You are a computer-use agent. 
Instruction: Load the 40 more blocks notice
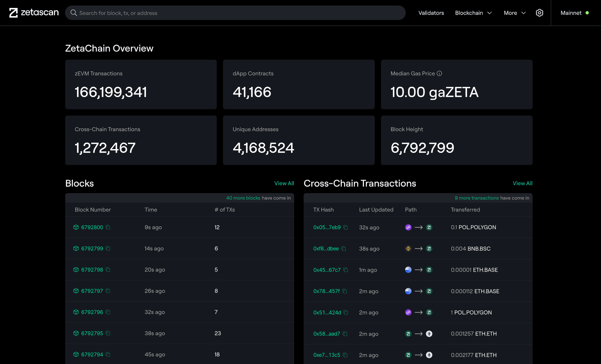tap(243, 198)
